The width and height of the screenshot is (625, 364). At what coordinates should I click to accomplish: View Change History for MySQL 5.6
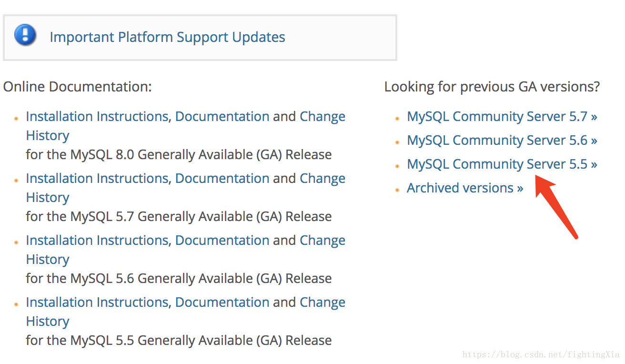point(322,240)
